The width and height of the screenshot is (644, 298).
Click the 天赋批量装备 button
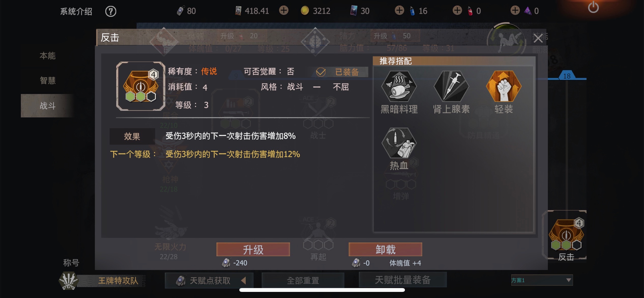403,280
